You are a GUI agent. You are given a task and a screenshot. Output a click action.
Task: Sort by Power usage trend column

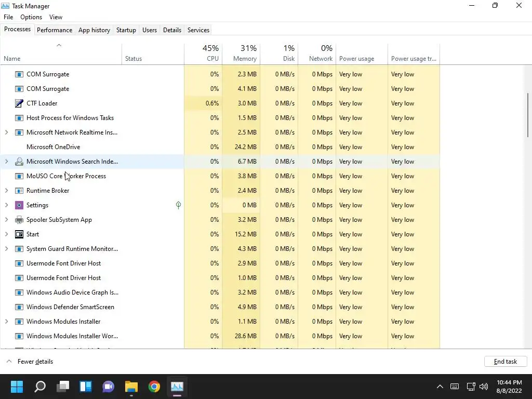(414, 54)
